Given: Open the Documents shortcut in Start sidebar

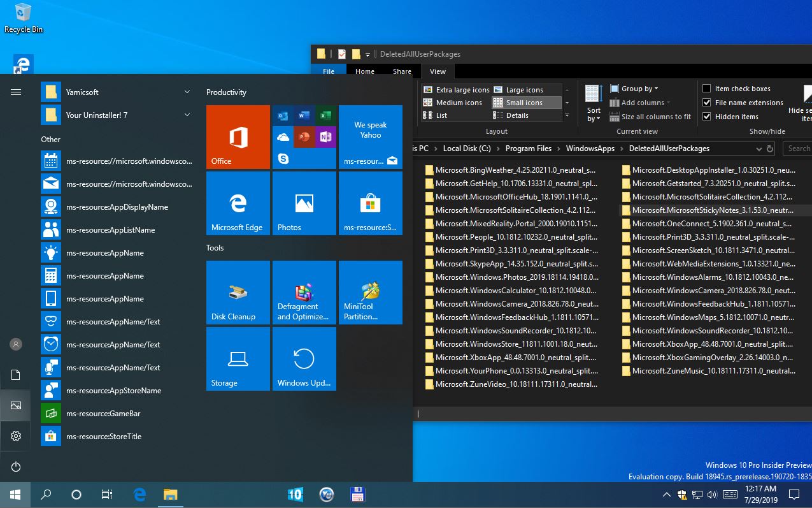Looking at the screenshot, I should 16,375.
